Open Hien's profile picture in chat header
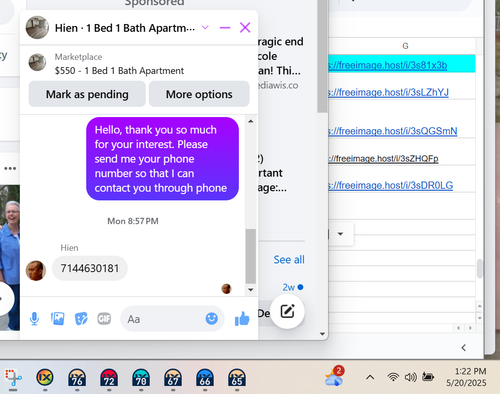 [x=37, y=28]
